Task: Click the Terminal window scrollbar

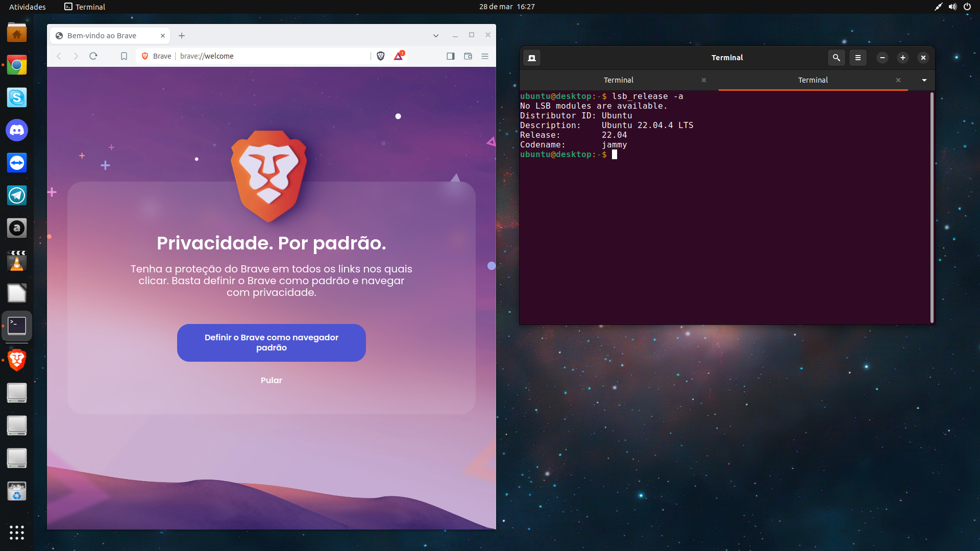Action: tap(932, 207)
